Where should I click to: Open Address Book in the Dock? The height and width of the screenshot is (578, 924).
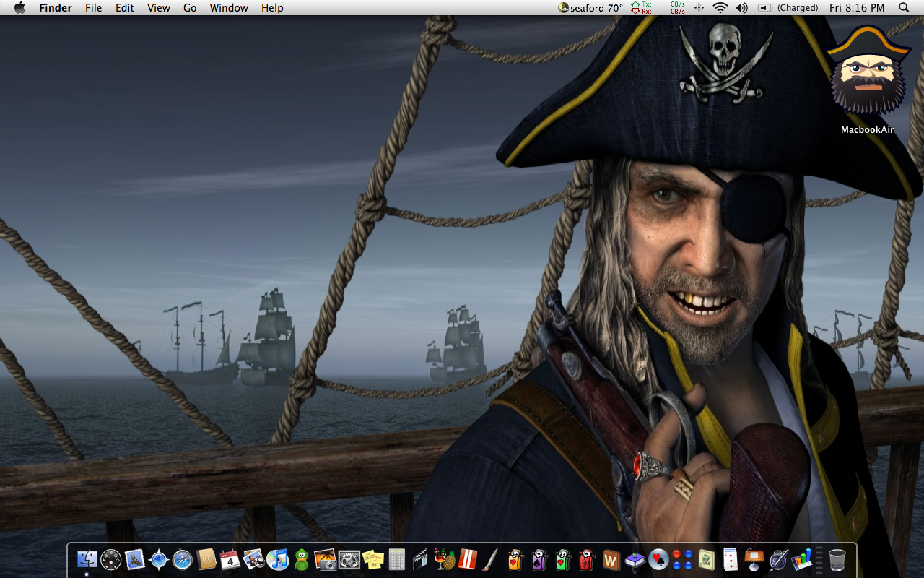206,559
